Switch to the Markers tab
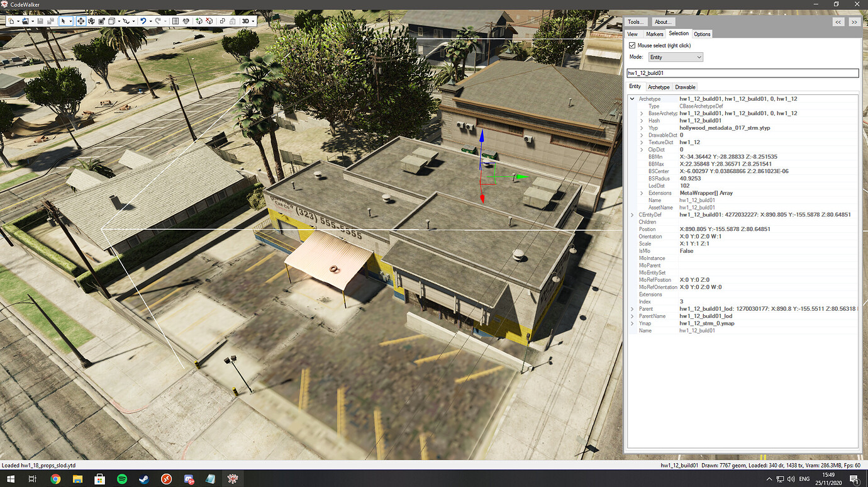868x487 pixels. click(x=654, y=34)
